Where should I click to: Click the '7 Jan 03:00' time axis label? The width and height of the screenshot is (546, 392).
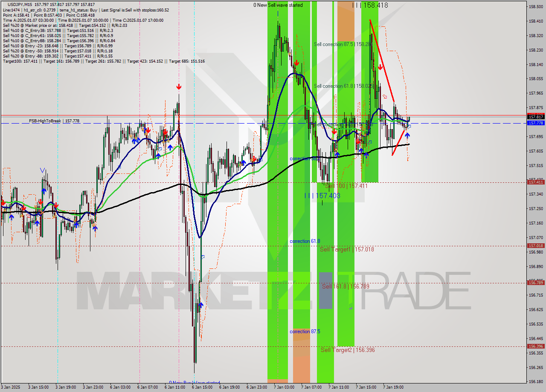click(x=283, y=387)
